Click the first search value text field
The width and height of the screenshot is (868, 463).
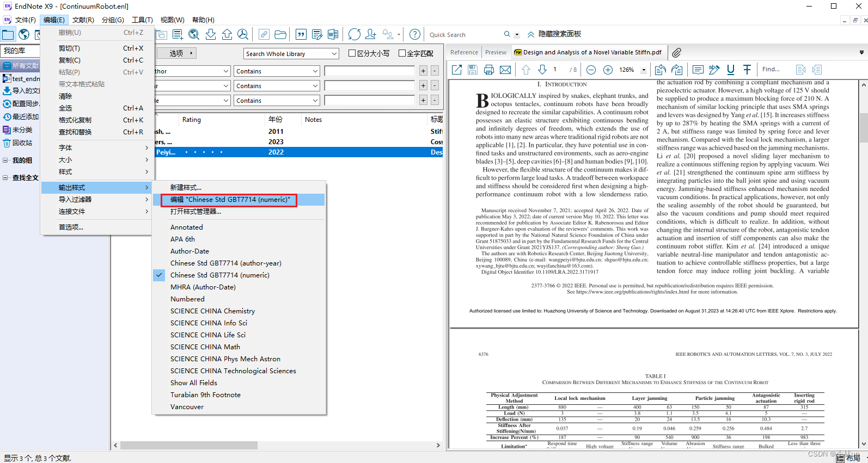[x=370, y=71]
